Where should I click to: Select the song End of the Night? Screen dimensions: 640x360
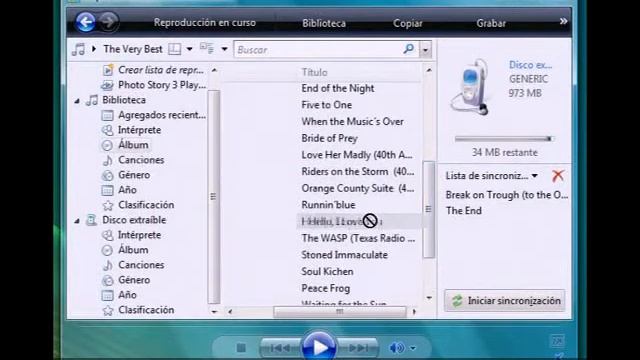tap(338, 88)
